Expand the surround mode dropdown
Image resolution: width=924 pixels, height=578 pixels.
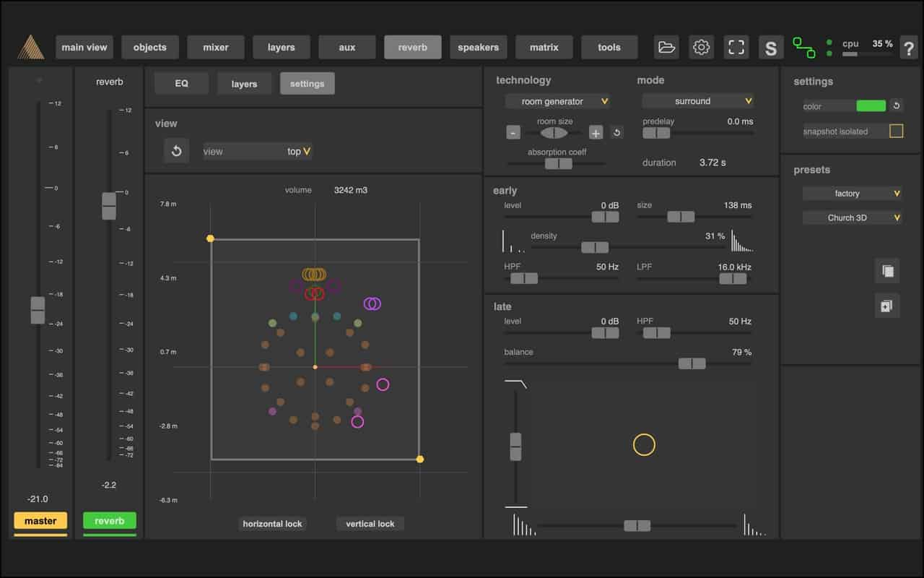coord(697,101)
